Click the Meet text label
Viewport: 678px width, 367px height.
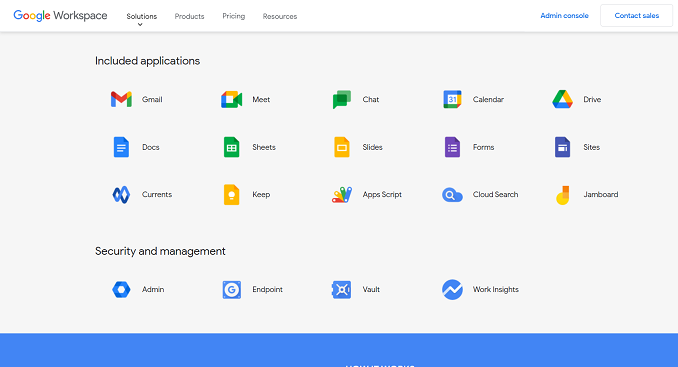pos(261,99)
